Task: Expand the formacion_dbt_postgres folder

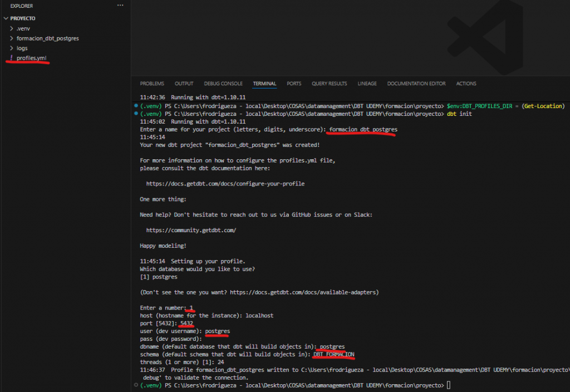Action: pyautogui.click(x=12, y=38)
